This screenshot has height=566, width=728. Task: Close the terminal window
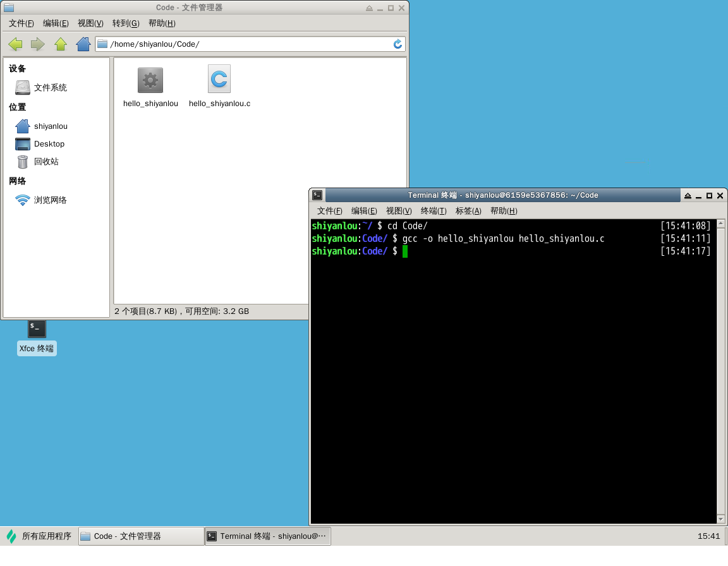720,195
